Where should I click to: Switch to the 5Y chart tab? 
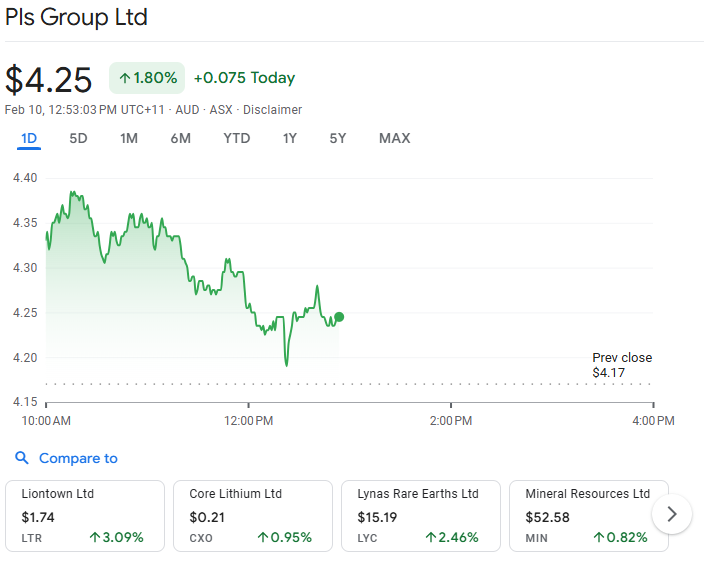point(338,138)
